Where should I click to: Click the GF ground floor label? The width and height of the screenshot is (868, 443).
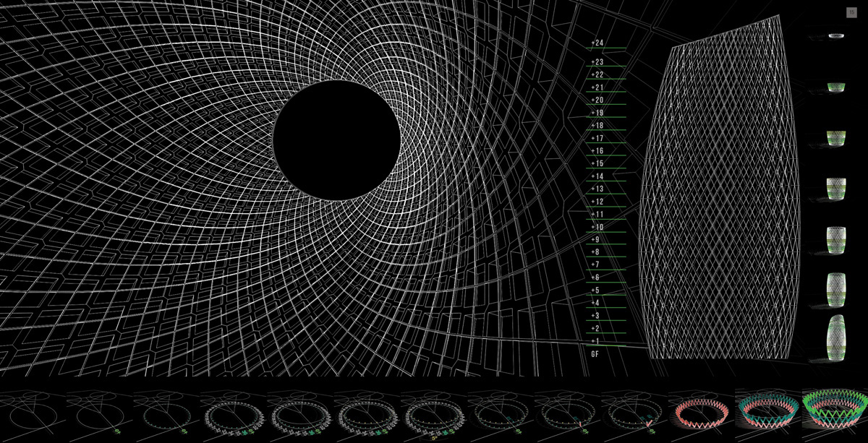pyautogui.click(x=595, y=354)
